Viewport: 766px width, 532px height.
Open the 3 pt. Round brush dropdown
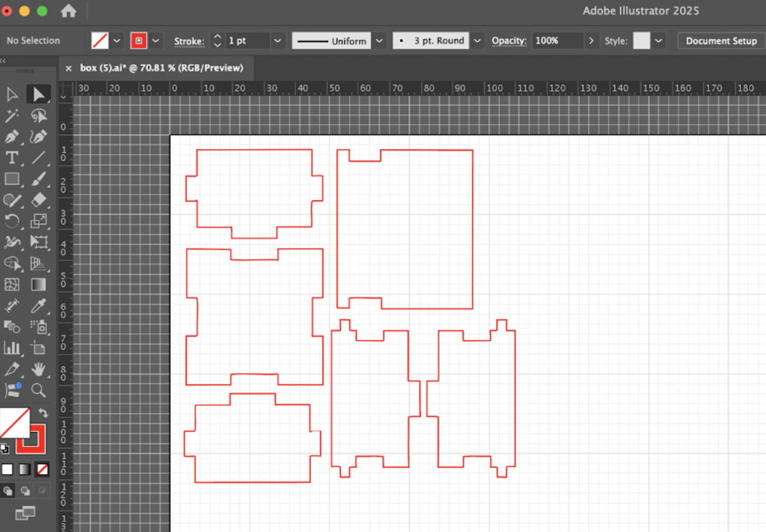pos(477,41)
